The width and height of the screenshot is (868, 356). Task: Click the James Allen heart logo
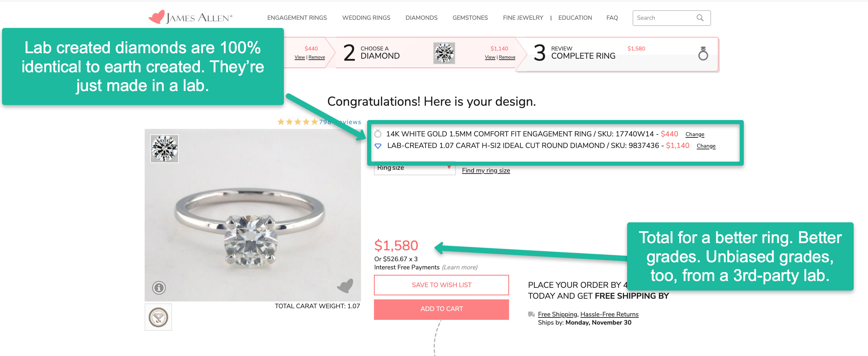pyautogui.click(x=157, y=17)
